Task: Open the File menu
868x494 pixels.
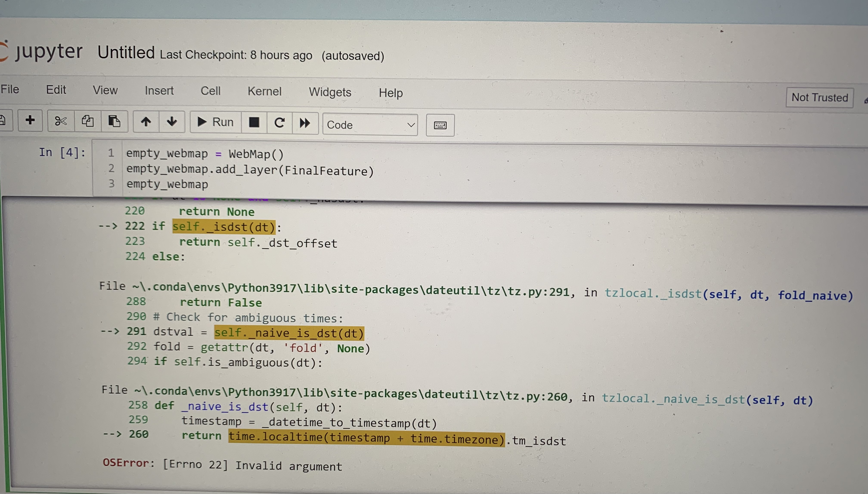Action: [10, 89]
